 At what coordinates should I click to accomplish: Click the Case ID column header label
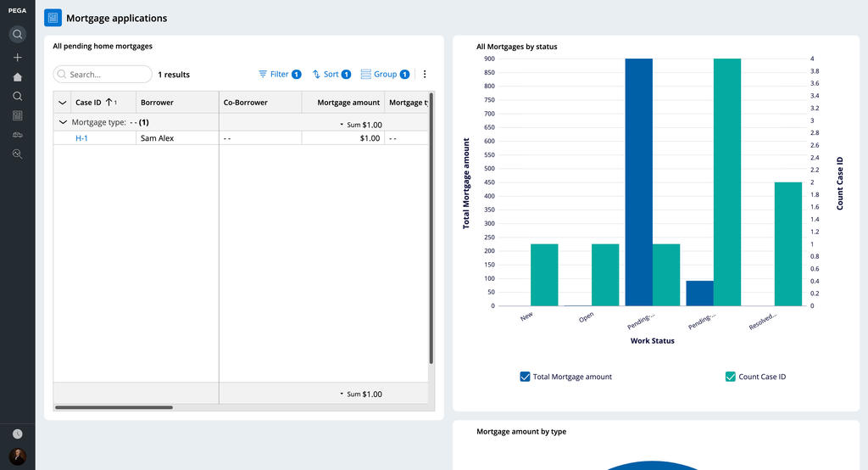[88, 103]
